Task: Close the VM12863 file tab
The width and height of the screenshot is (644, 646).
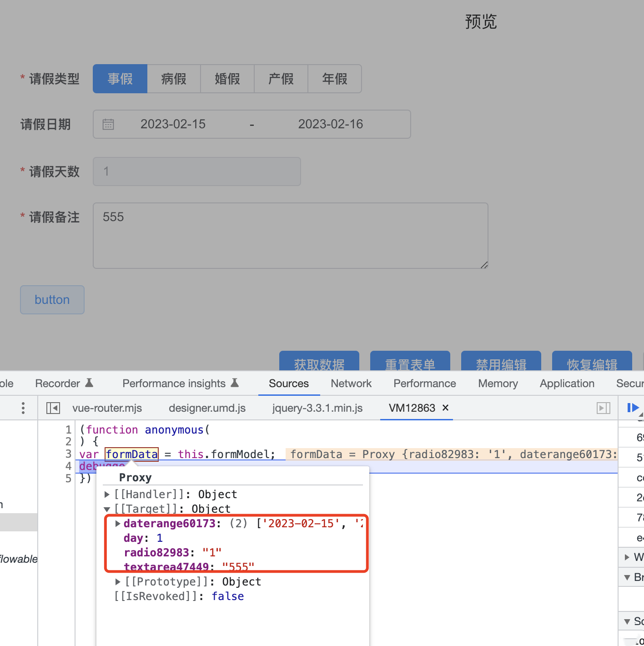Action: [x=446, y=408]
